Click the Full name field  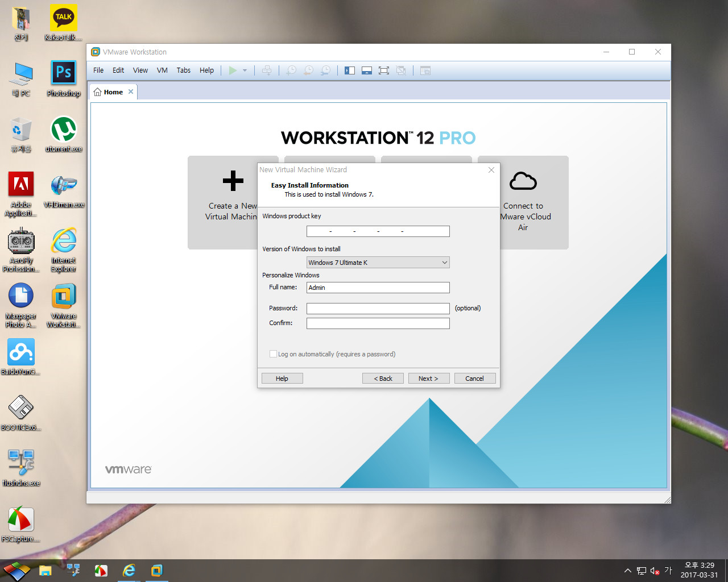[378, 288]
